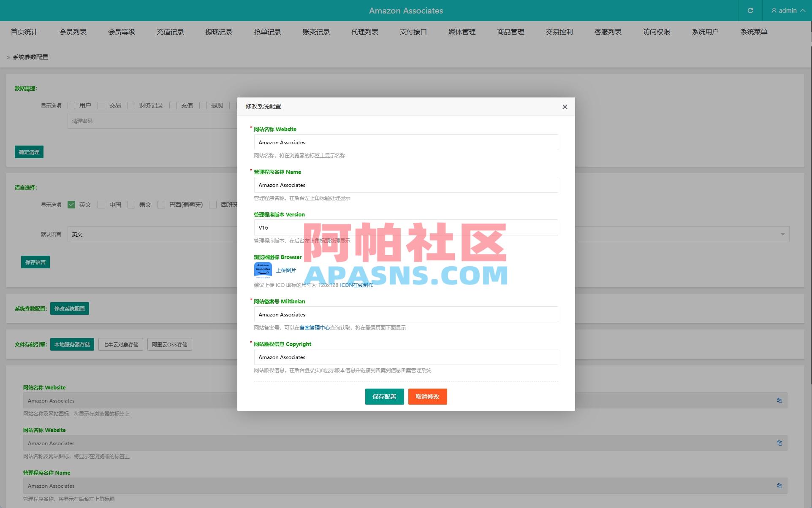The width and height of the screenshot is (812, 508).
Task: Select 阿里云OSS存储 storage engine
Action: (169, 344)
